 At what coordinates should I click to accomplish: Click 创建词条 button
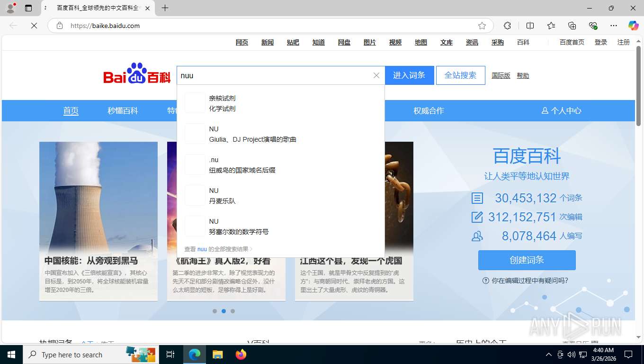click(527, 260)
